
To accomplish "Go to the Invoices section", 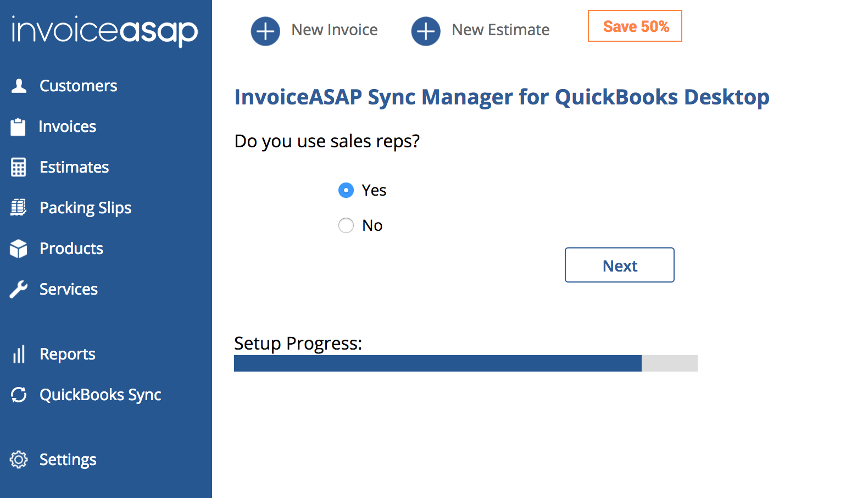I will click(x=68, y=127).
